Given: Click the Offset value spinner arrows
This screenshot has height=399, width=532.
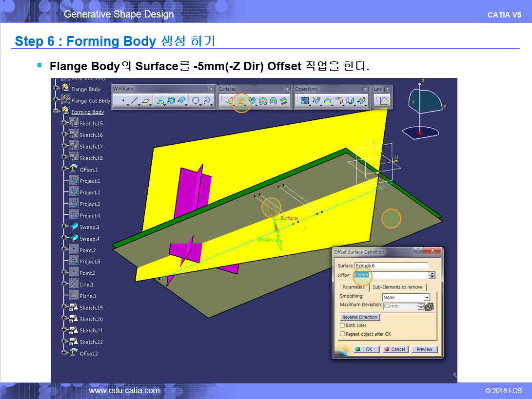Looking at the screenshot, I should tap(432, 275).
